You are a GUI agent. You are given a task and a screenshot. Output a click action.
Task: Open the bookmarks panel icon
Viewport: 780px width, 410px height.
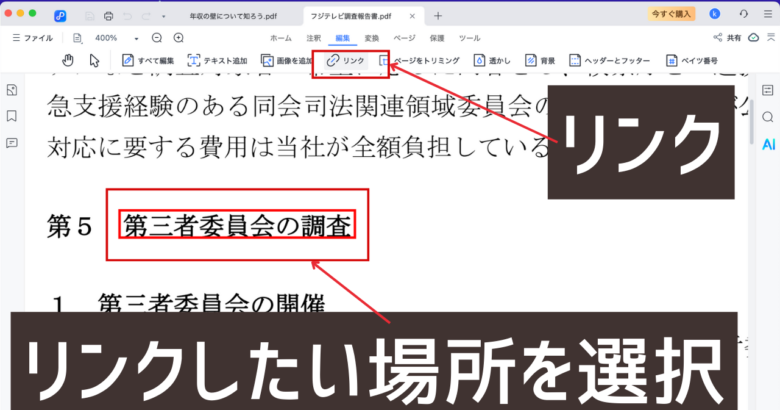11,116
